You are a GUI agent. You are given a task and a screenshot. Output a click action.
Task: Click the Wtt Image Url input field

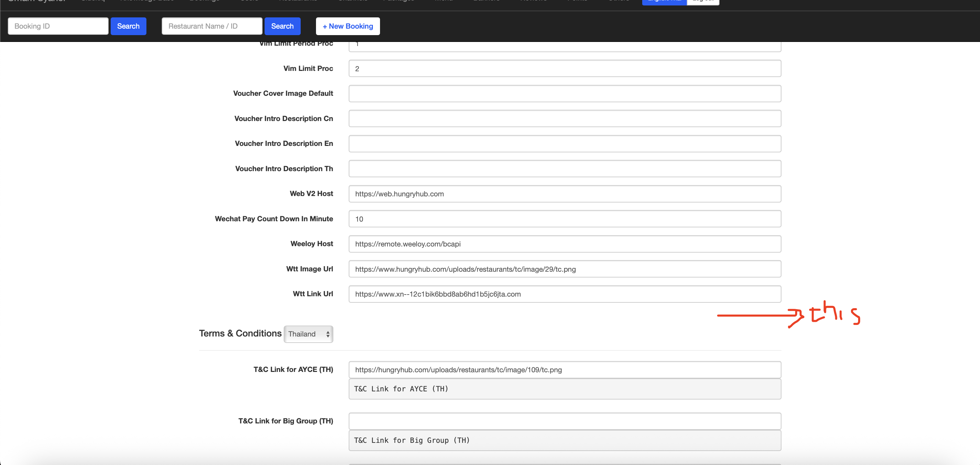(565, 269)
